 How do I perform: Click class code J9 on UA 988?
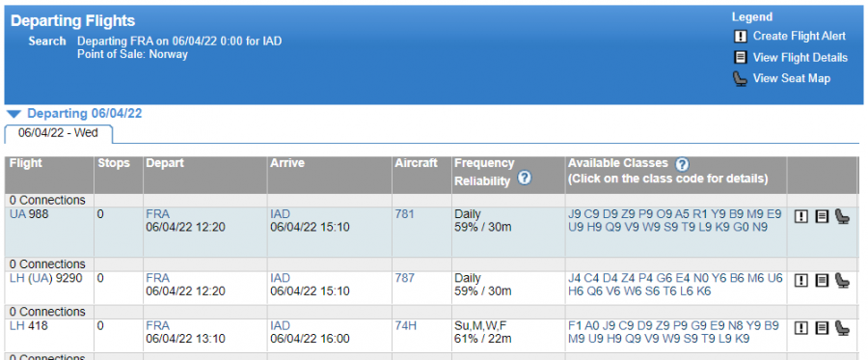tap(575, 214)
